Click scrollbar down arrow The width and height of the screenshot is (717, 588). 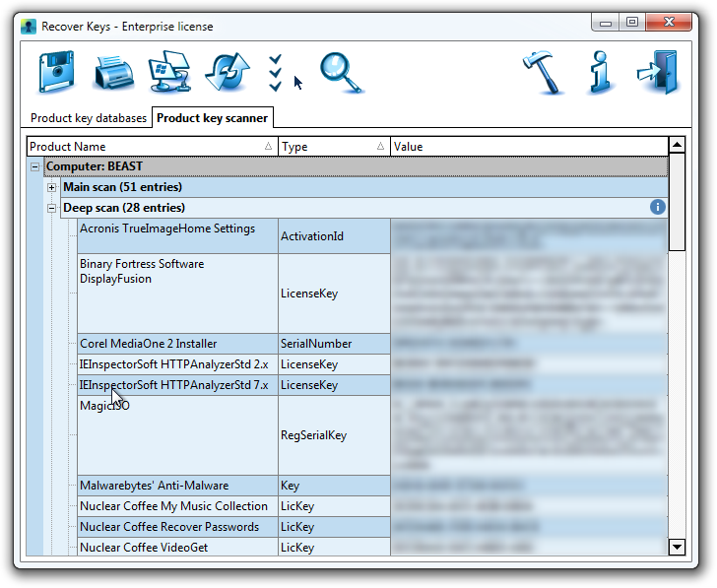(x=677, y=547)
